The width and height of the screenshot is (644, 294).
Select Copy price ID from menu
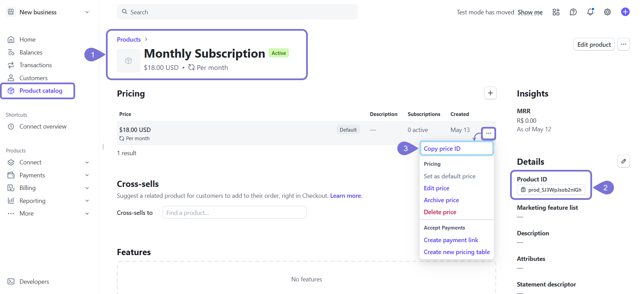tap(442, 149)
